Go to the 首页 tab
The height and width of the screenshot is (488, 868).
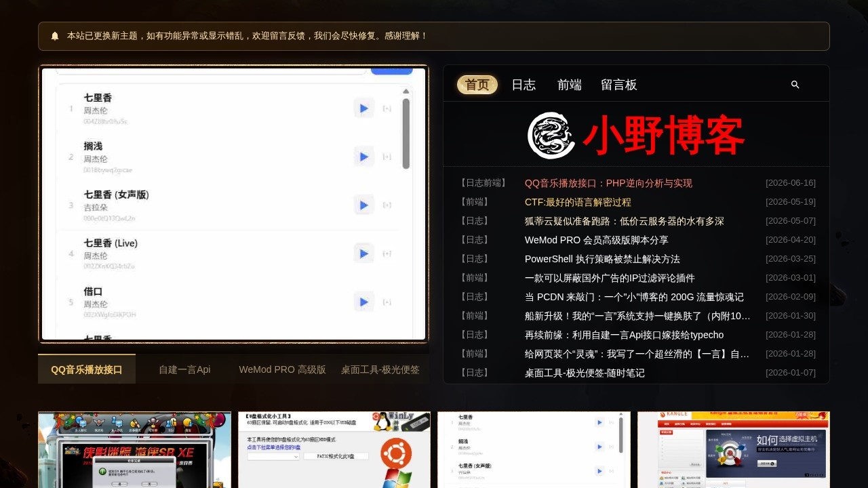point(477,85)
